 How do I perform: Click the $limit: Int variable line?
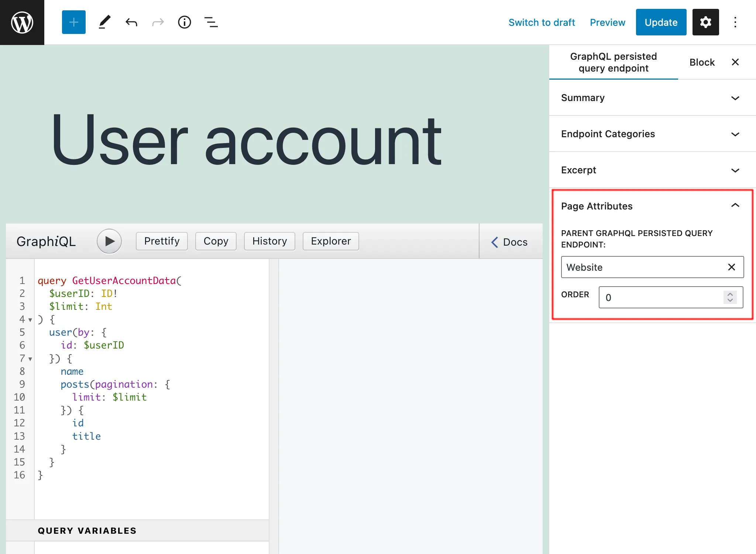coord(80,307)
